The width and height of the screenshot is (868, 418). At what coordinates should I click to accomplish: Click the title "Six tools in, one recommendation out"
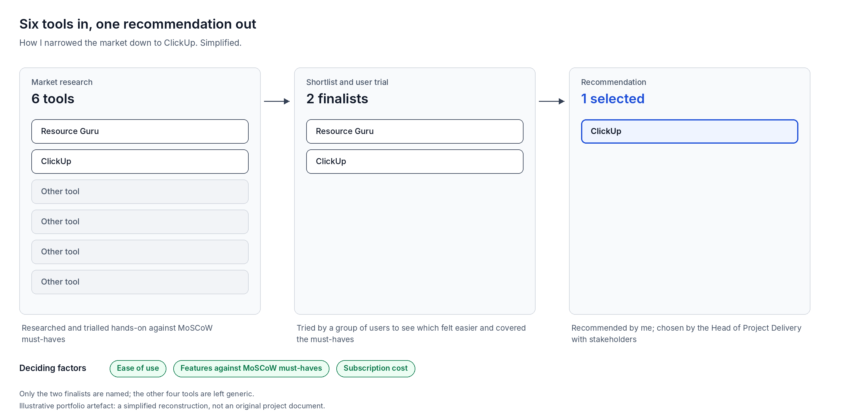137,24
